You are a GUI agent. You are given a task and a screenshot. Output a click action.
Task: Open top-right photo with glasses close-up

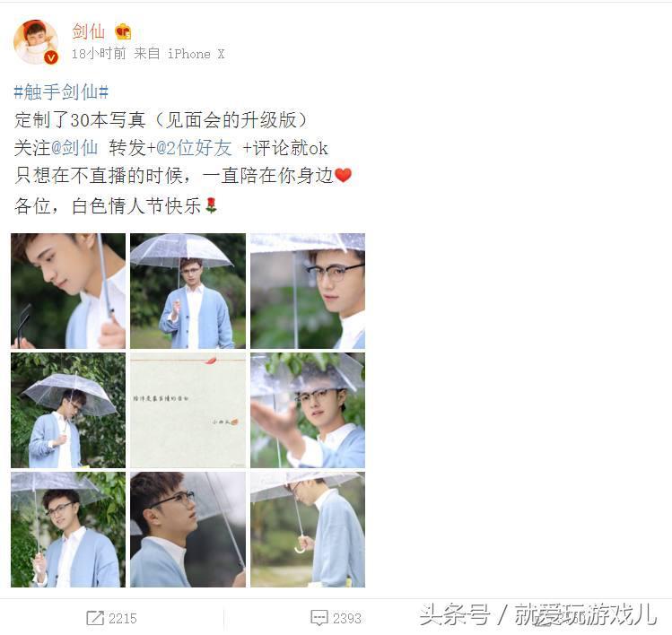click(x=308, y=291)
